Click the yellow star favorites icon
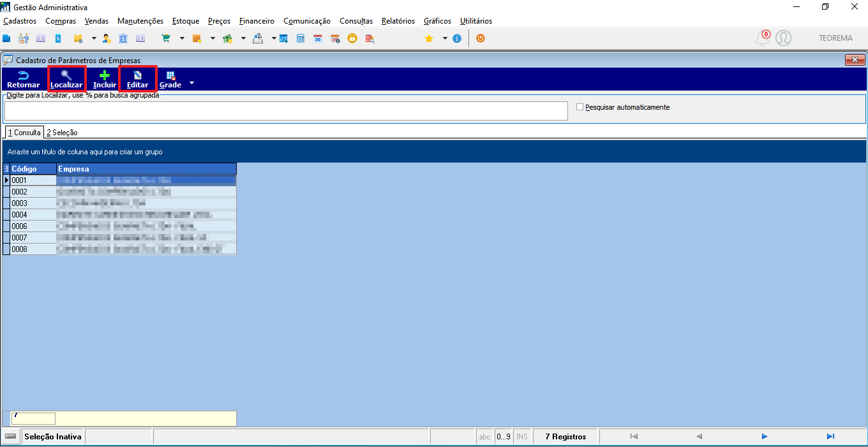This screenshot has height=447, width=868. [x=430, y=38]
